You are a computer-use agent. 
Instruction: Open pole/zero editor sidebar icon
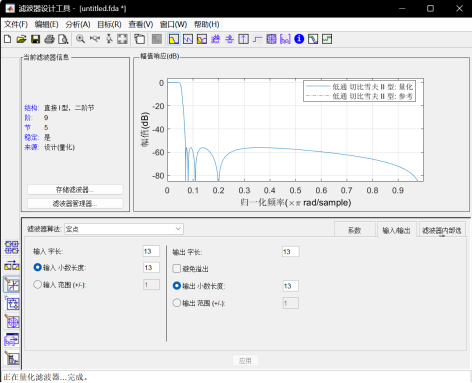click(x=12, y=322)
